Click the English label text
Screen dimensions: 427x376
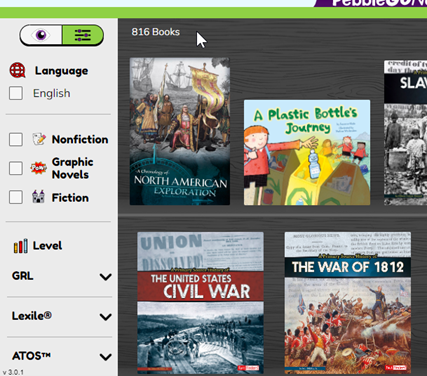point(52,93)
